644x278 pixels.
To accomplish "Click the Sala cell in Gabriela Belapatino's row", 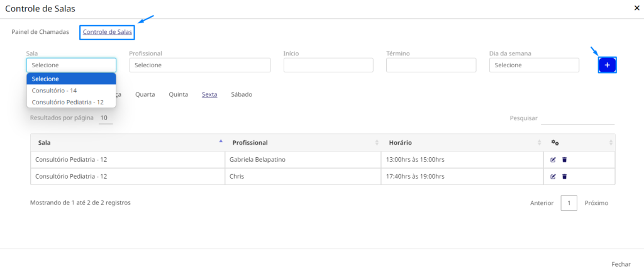I will pos(128,160).
